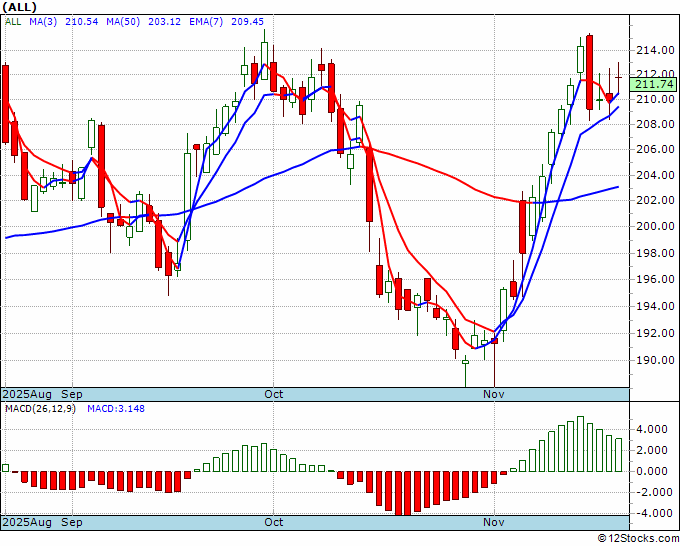Screen dimensions: 680x546
Task: Click the 208.00 price axis label
Action: pos(655,124)
